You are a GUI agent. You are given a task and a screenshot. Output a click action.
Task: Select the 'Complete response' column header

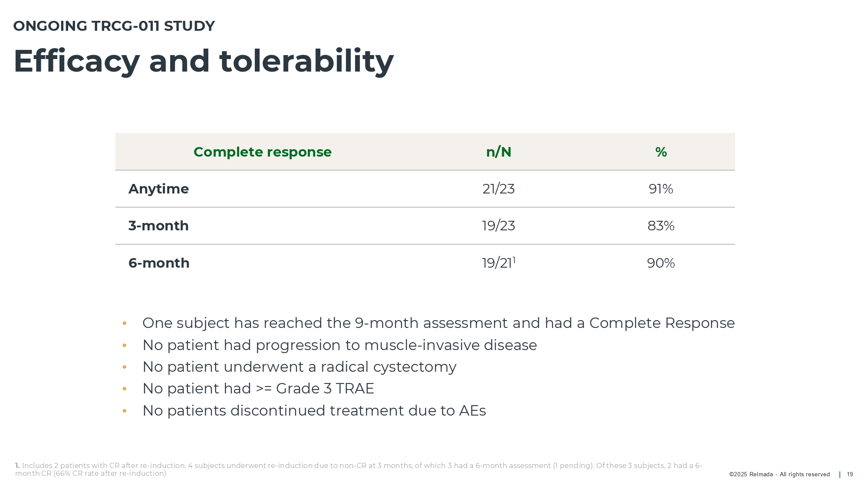(262, 152)
